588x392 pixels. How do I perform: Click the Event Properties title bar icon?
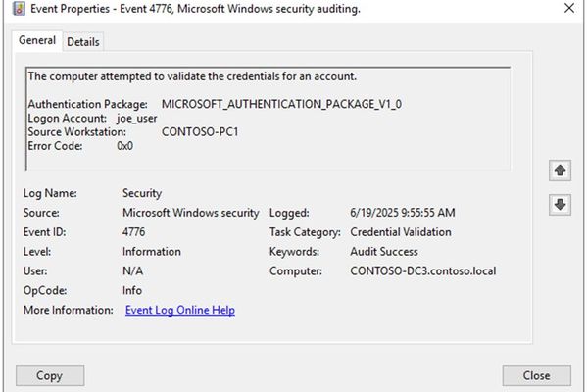point(18,9)
